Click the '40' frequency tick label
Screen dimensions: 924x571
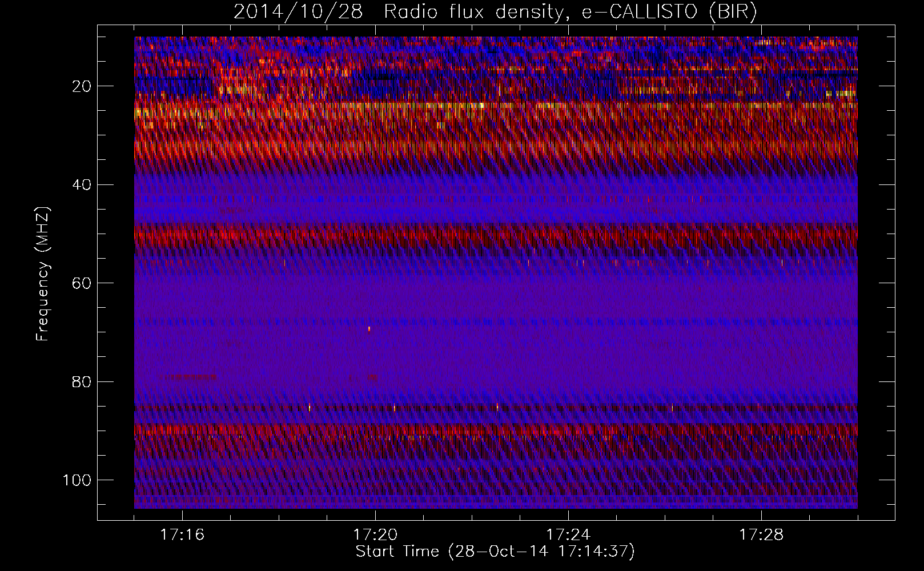82,184
